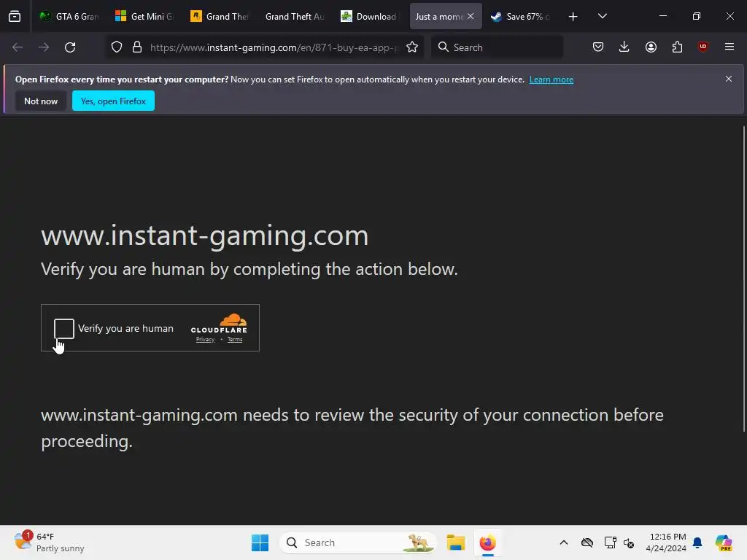Screen dimensions: 747x560
Task: Open the OneDrive cloud tray icon
Action: pos(587,542)
